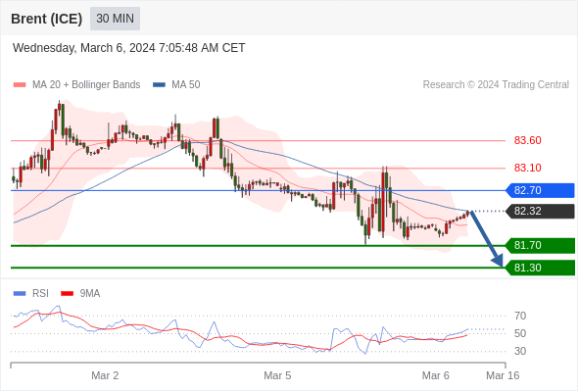Screen dimensions: 578x392
Task: Select the Brent (ICE) title
Action: pyautogui.click(x=46, y=19)
